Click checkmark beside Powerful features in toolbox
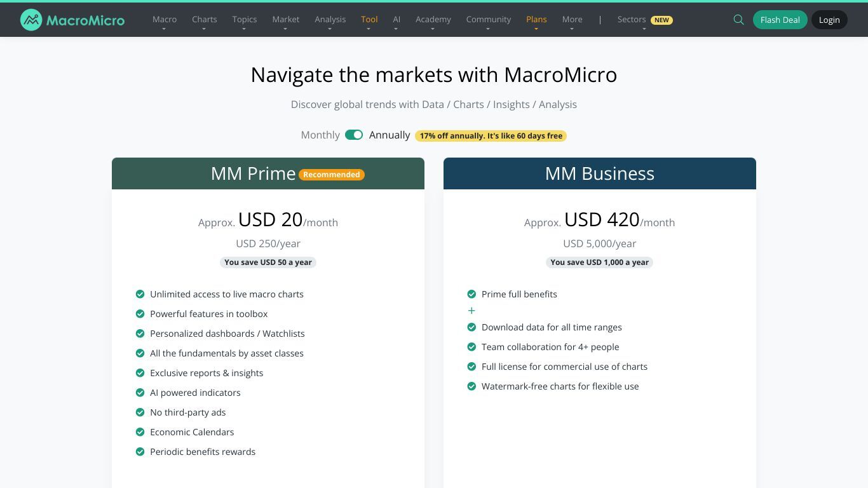Image resolution: width=868 pixels, height=488 pixels. [140, 314]
